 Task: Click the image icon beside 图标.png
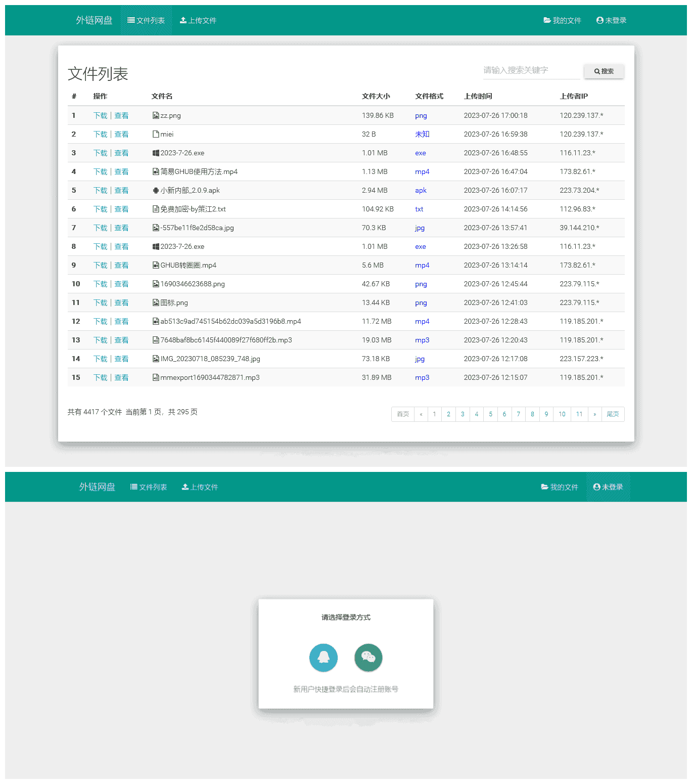156,302
